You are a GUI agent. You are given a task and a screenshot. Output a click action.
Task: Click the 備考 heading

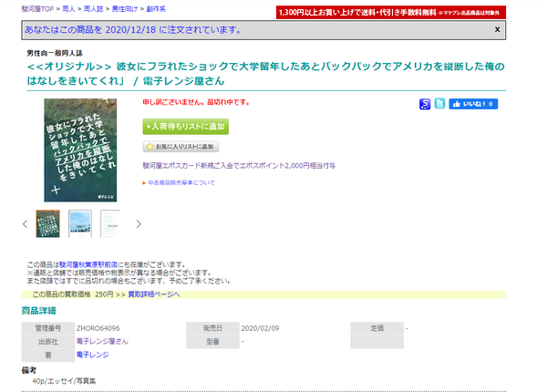28,370
